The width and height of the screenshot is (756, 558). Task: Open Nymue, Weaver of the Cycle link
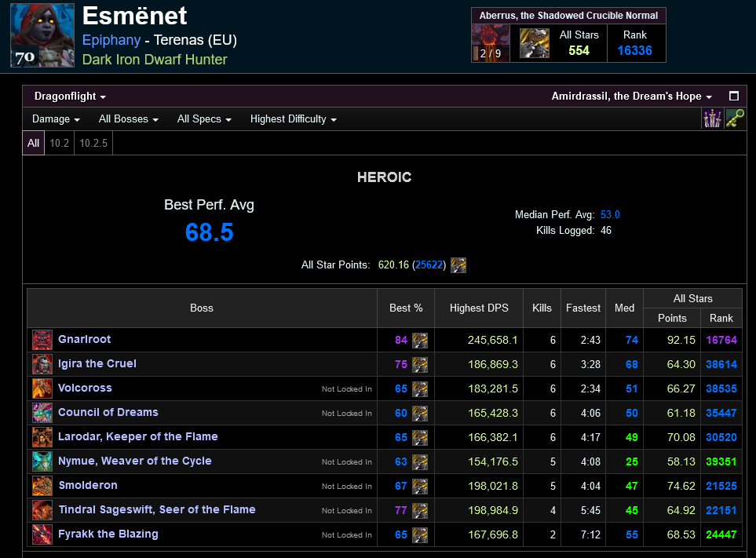[134, 461]
